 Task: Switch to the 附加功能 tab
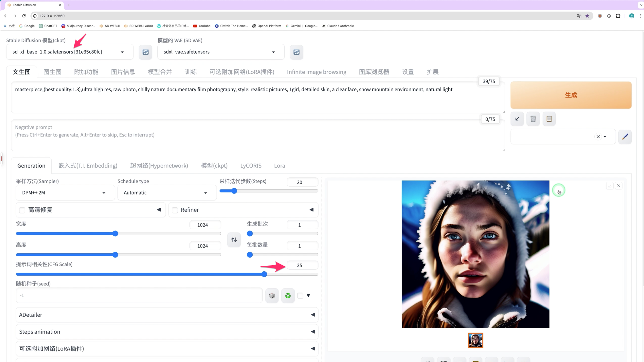(86, 72)
